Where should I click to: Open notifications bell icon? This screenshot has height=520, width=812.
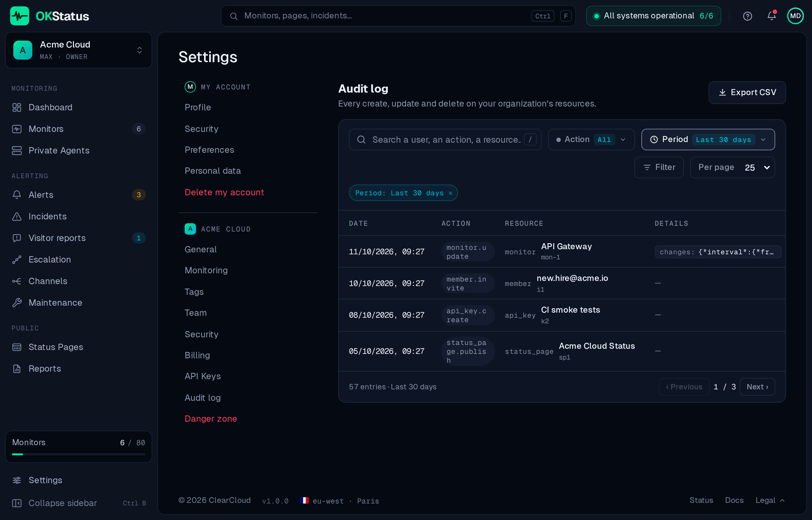771,16
